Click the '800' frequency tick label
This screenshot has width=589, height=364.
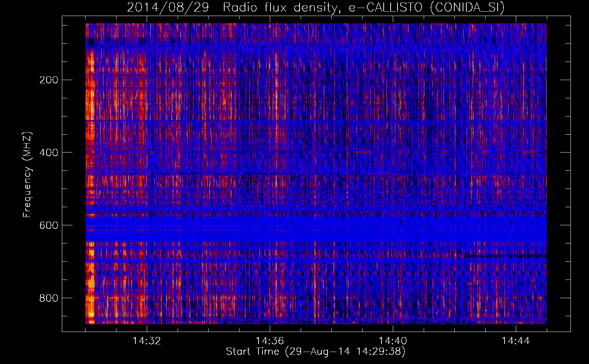pyautogui.click(x=49, y=298)
